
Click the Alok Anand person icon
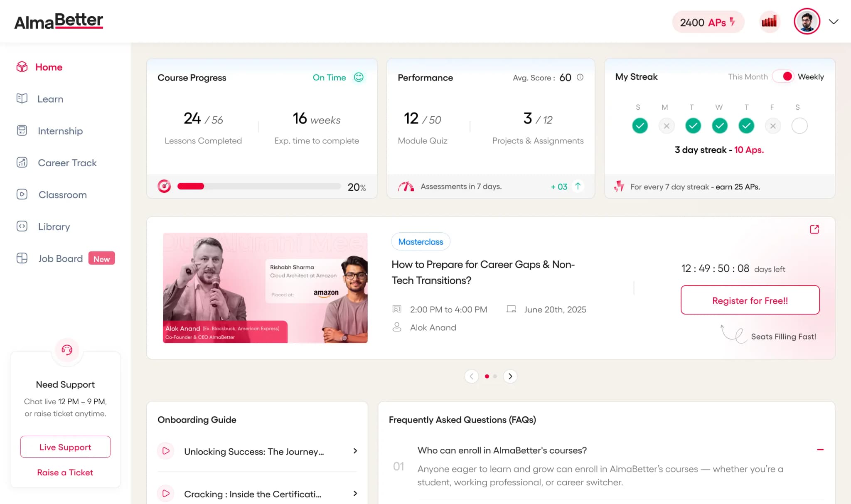pyautogui.click(x=397, y=327)
